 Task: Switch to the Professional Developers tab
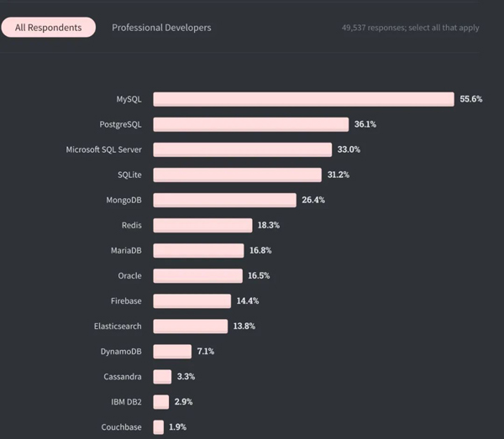click(161, 28)
